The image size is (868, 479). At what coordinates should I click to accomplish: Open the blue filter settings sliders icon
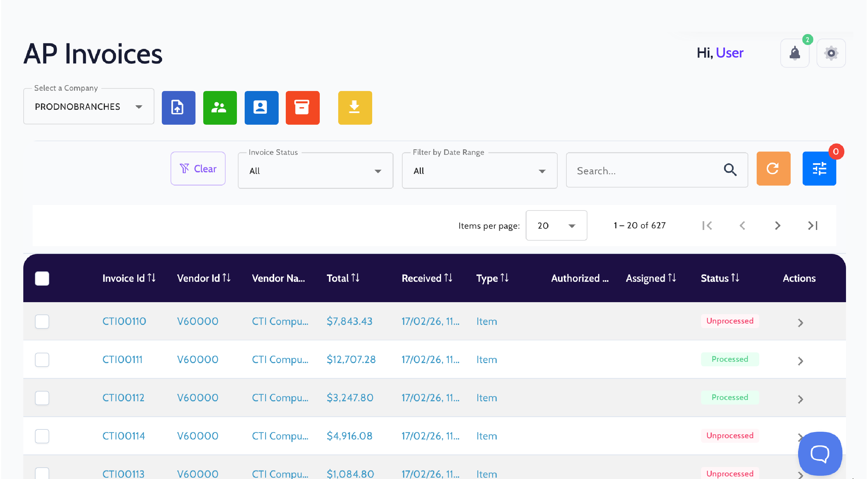(x=819, y=168)
